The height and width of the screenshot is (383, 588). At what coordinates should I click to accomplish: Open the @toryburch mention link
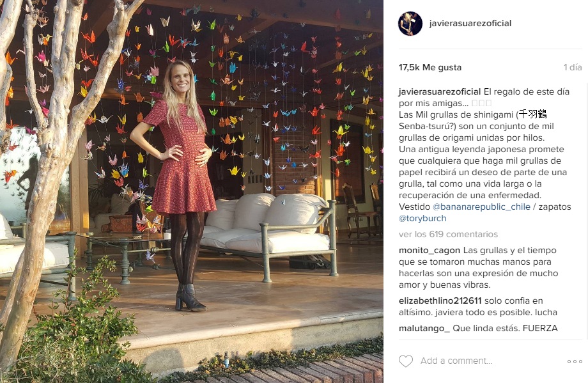click(x=422, y=218)
